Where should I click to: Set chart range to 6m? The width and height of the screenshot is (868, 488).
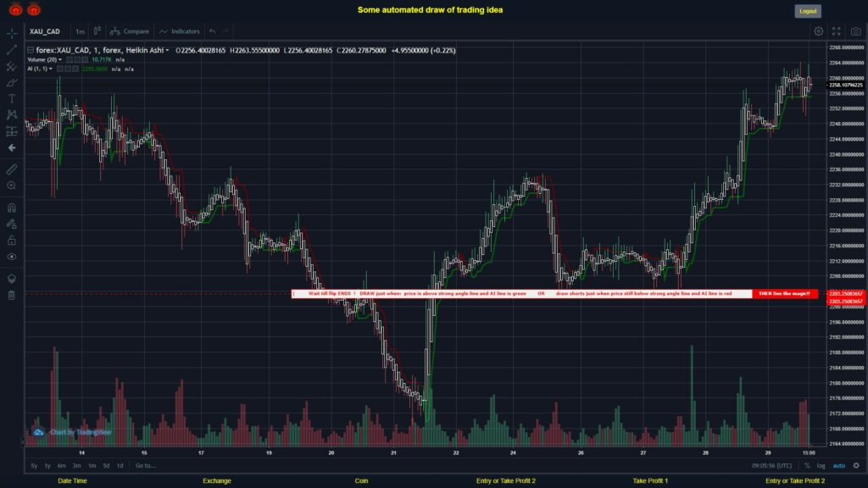click(x=61, y=466)
